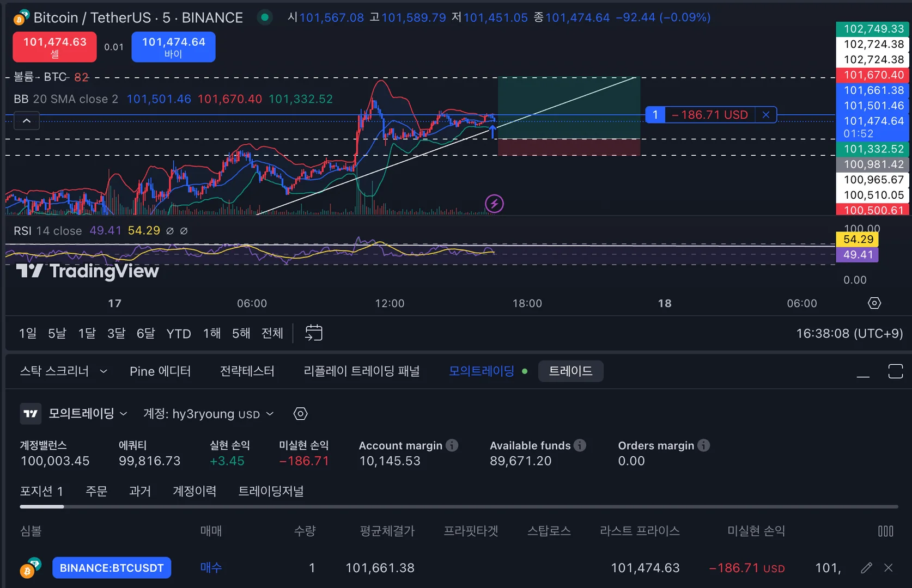Viewport: 912px width, 588px height.
Task: Switch to the blue 모의트레이딩 tab
Action: click(x=482, y=371)
